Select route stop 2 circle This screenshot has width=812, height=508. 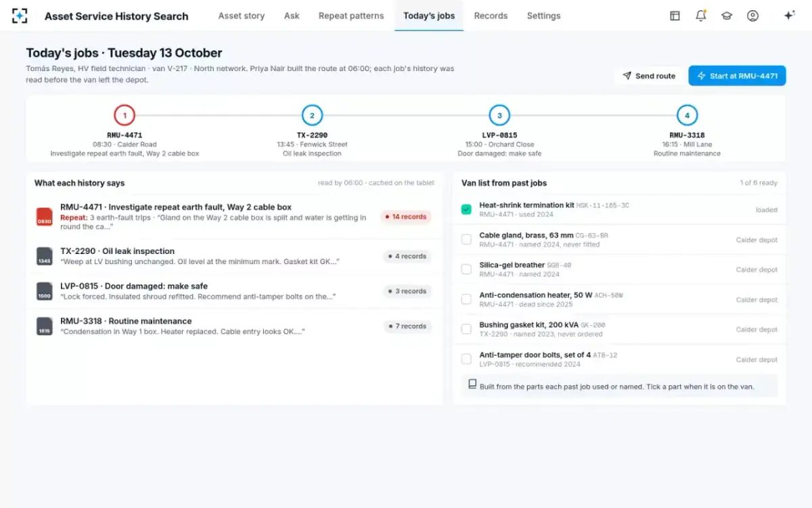coord(312,115)
